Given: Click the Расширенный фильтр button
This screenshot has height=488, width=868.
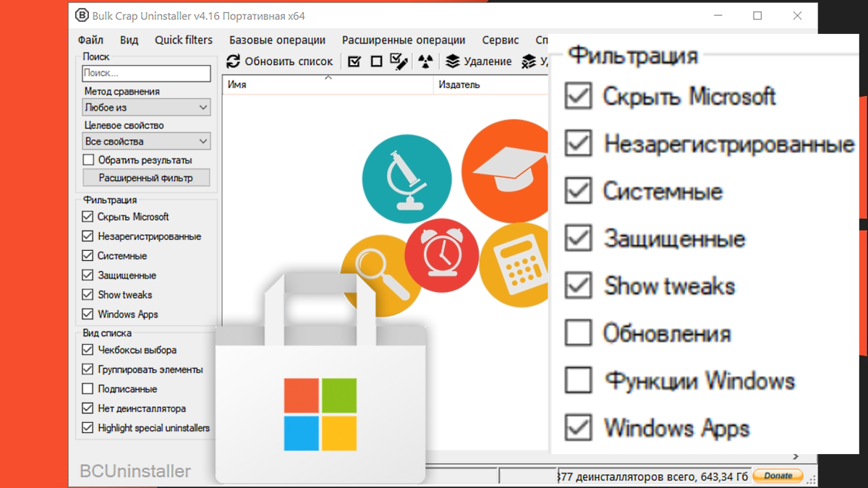Looking at the screenshot, I should [146, 177].
